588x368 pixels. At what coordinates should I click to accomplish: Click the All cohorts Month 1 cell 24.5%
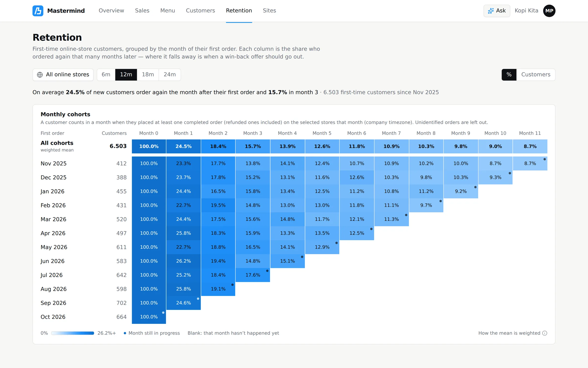184,146
